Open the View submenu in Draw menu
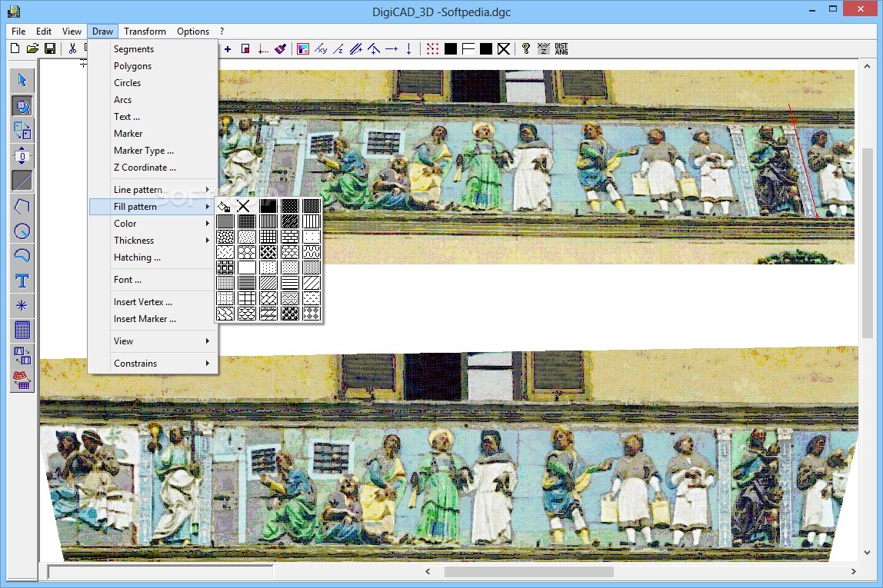The image size is (883, 588). (x=153, y=341)
